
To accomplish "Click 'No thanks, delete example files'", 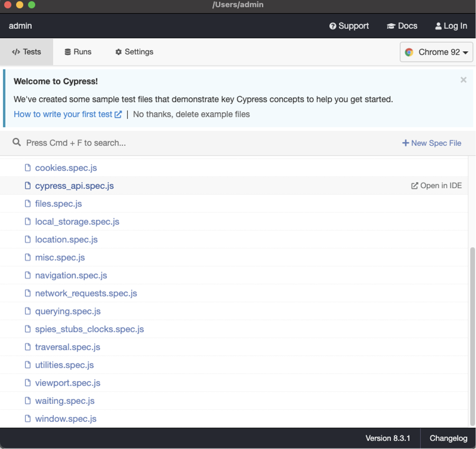I will (x=191, y=114).
